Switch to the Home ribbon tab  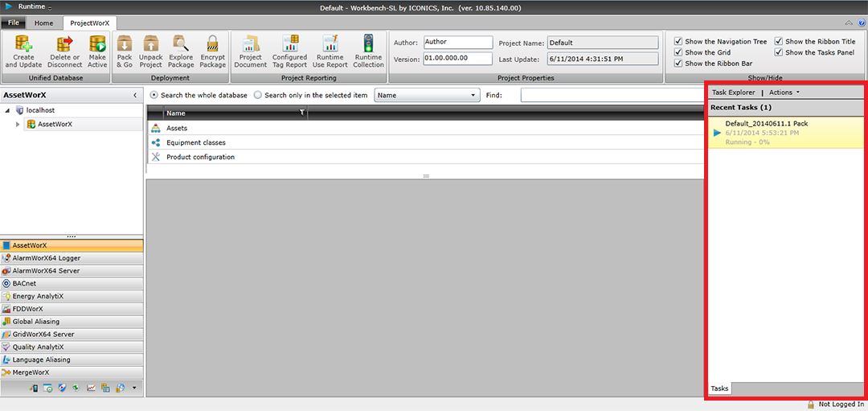coord(43,23)
